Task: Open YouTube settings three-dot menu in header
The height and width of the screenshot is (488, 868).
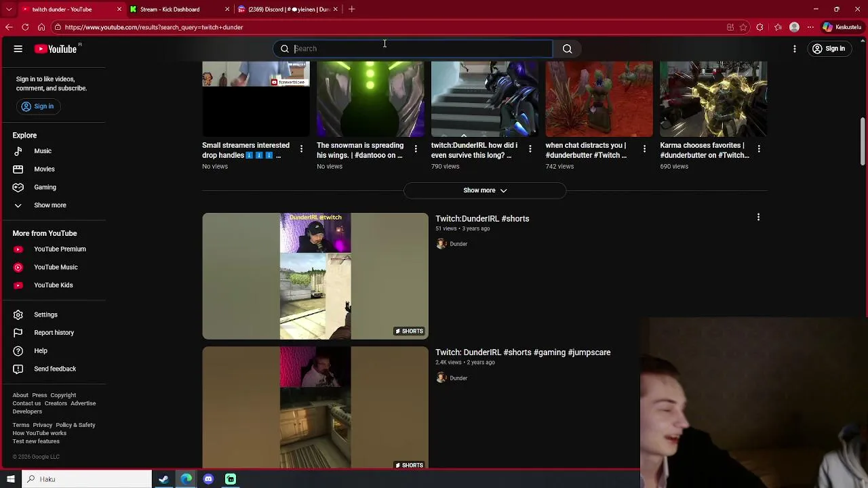Action: pyautogui.click(x=795, y=49)
